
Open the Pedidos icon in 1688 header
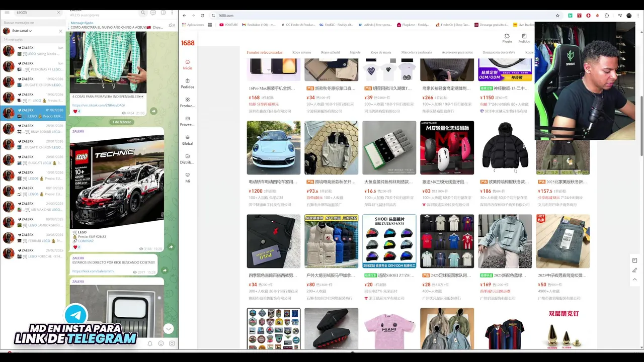(x=524, y=38)
